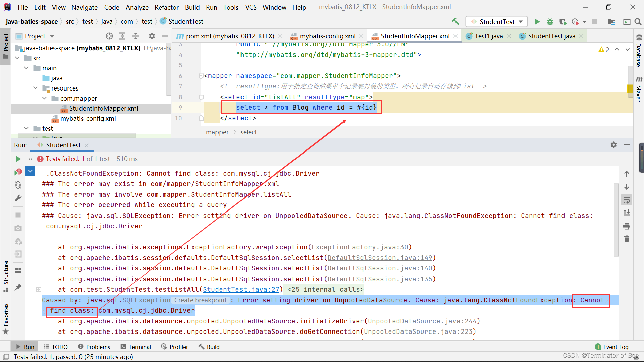This screenshot has width=644, height=362.
Task: Run StudentTest with the green play icon
Action: [537, 22]
